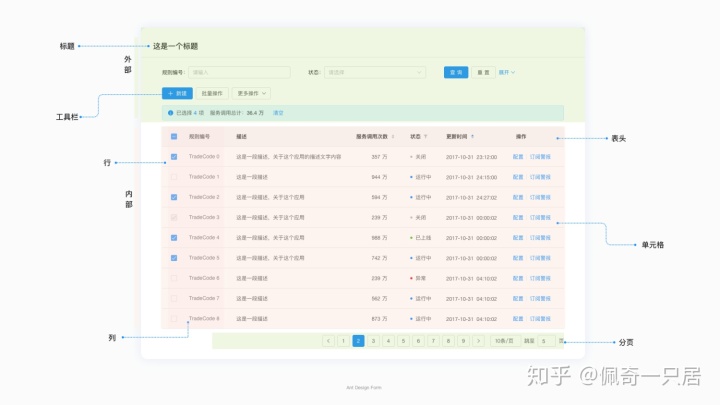
Task: Click the blue 查询 search button
Action: pyautogui.click(x=456, y=72)
